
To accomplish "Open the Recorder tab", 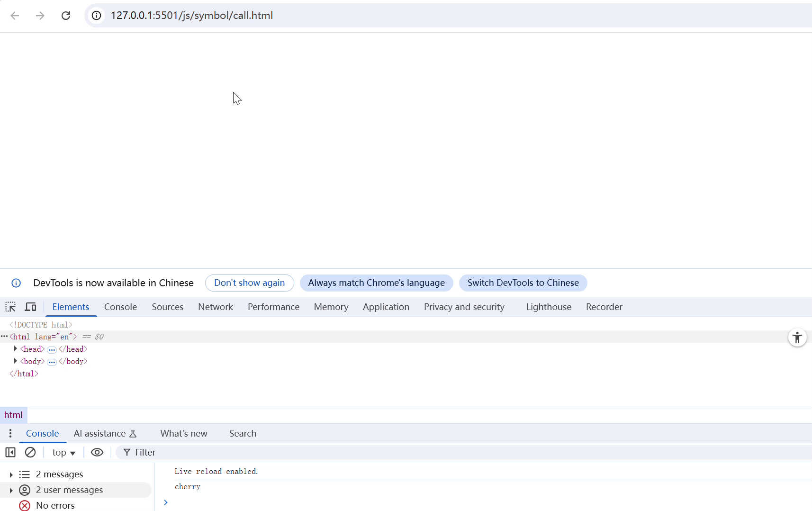I will pos(604,307).
